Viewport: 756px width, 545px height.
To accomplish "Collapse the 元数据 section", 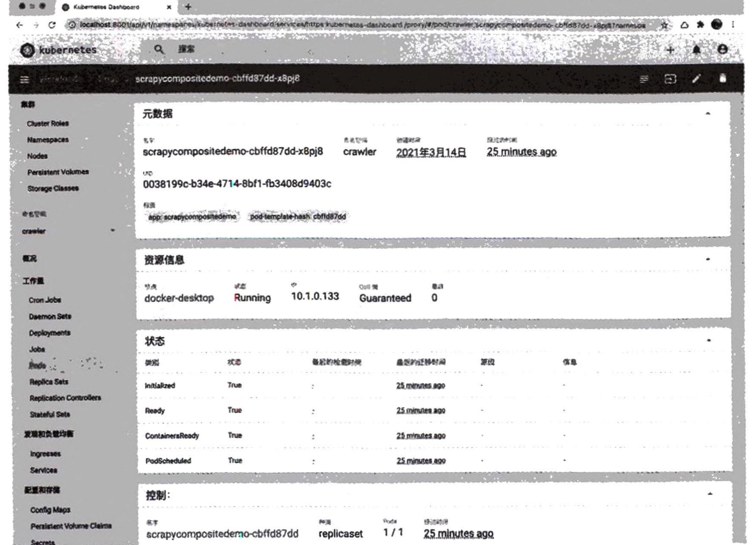I will pos(708,114).
